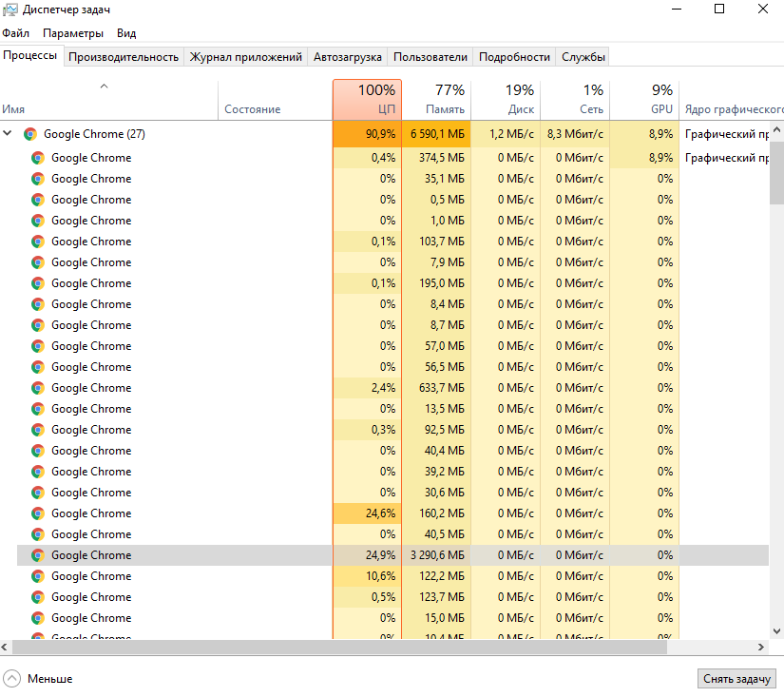Image resolution: width=784 pixels, height=697 pixels.
Task: Click the scroll down arrow of the vertical scrollbar
Action: [776, 631]
